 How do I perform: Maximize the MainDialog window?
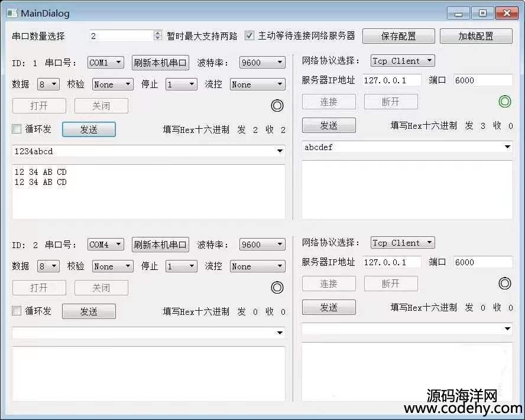pyautogui.click(x=482, y=14)
